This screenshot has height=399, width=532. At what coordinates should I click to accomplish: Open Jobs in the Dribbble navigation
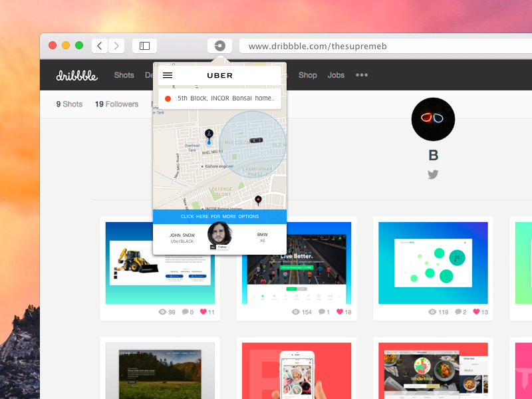(x=336, y=75)
